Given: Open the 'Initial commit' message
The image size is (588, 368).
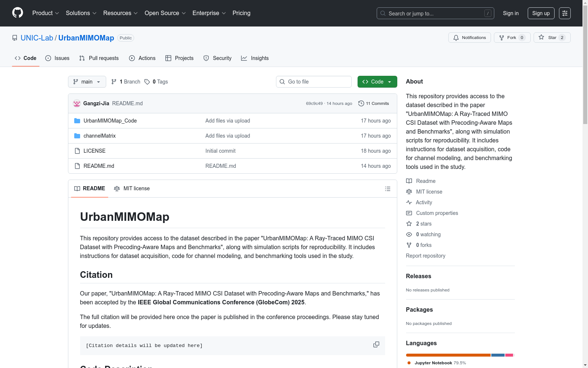Looking at the screenshot, I should [x=220, y=151].
